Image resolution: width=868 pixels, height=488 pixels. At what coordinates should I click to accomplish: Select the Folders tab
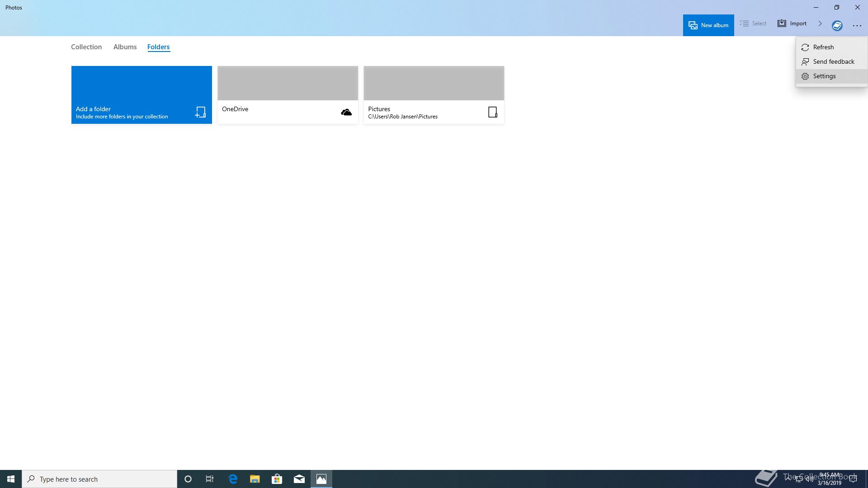click(158, 47)
